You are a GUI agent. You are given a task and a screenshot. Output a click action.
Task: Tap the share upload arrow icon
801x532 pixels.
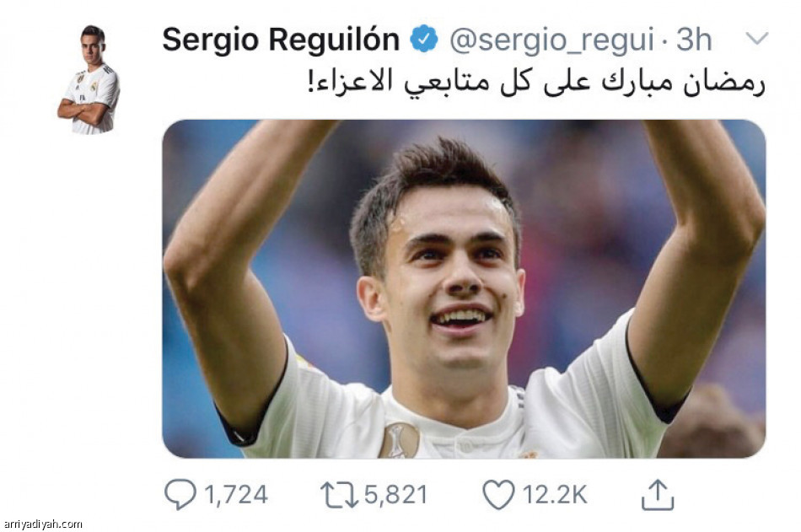pos(658,494)
